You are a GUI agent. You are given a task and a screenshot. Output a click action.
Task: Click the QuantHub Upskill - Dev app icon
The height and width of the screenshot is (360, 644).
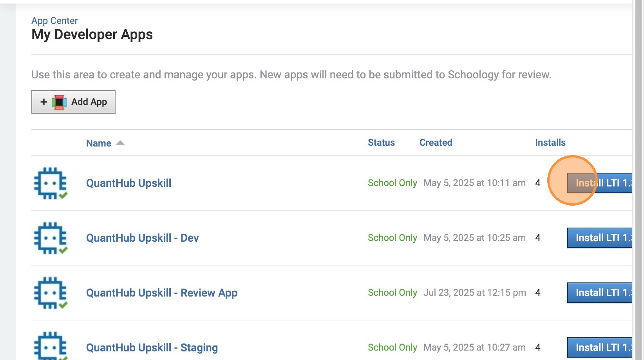pos(50,238)
